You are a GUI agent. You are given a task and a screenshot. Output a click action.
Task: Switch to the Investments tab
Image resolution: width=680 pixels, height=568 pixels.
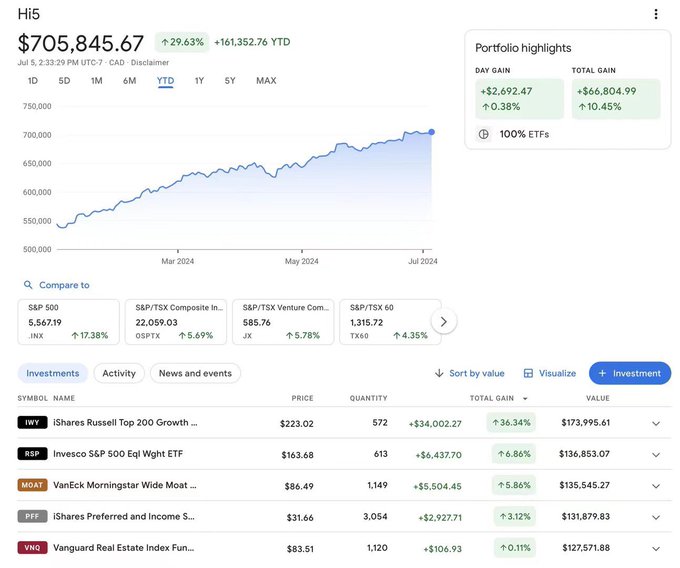pos(52,373)
